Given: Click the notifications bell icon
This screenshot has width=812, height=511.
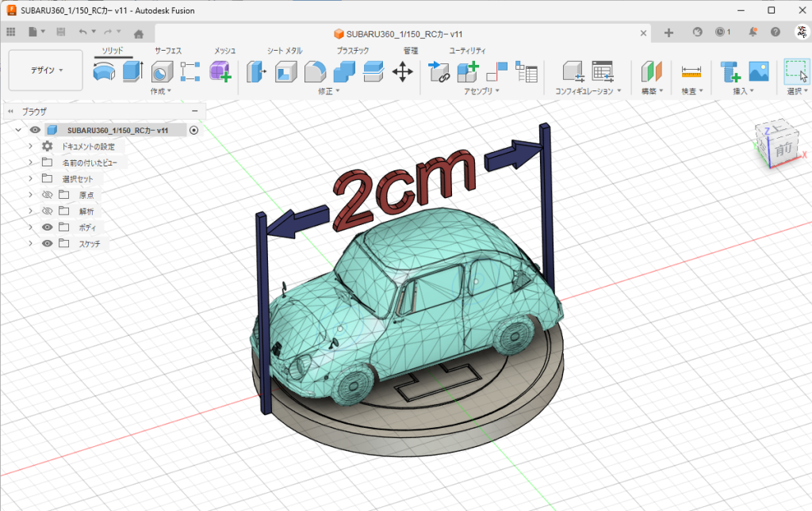Looking at the screenshot, I should pyautogui.click(x=752, y=32).
